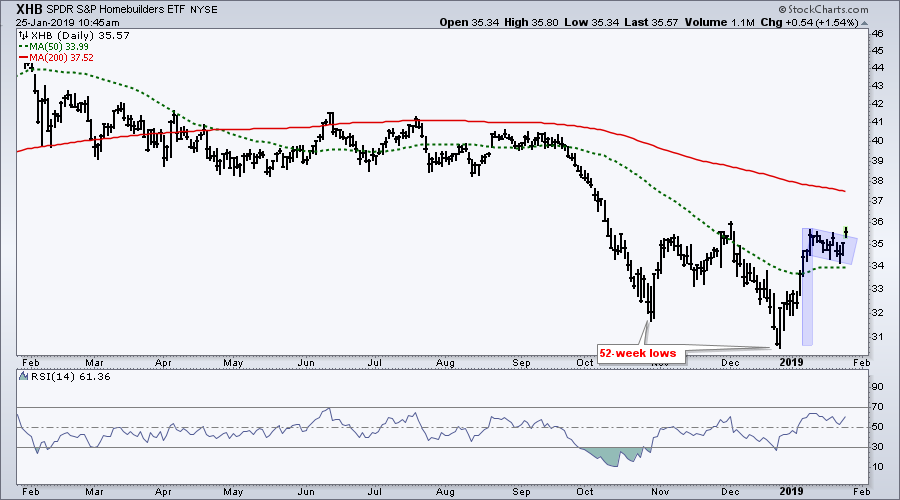Click the 44 price axis label
The width and height of the screenshot is (900, 500).
[x=878, y=67]
